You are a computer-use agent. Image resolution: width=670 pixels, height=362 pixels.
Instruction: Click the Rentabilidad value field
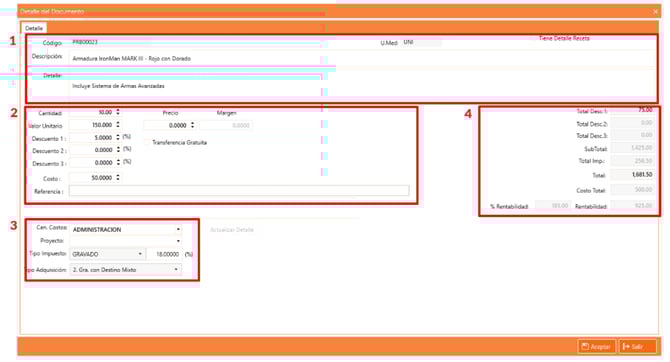pyautogui.click(x=632, y=206)
